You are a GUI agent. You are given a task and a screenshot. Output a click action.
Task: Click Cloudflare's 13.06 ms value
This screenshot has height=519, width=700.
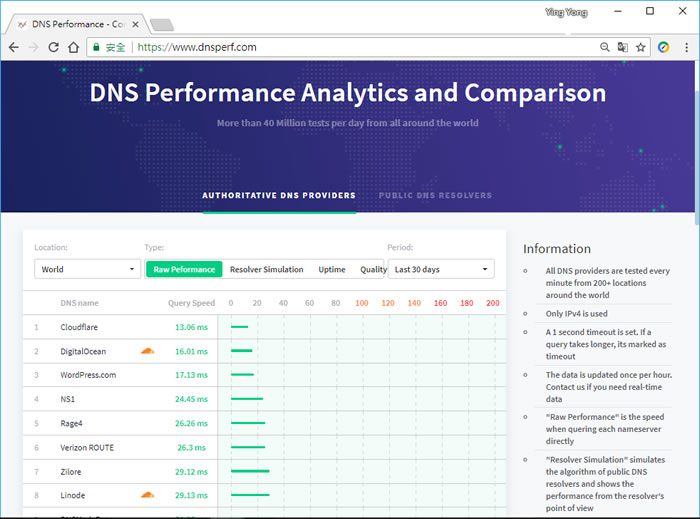(191, 327)
